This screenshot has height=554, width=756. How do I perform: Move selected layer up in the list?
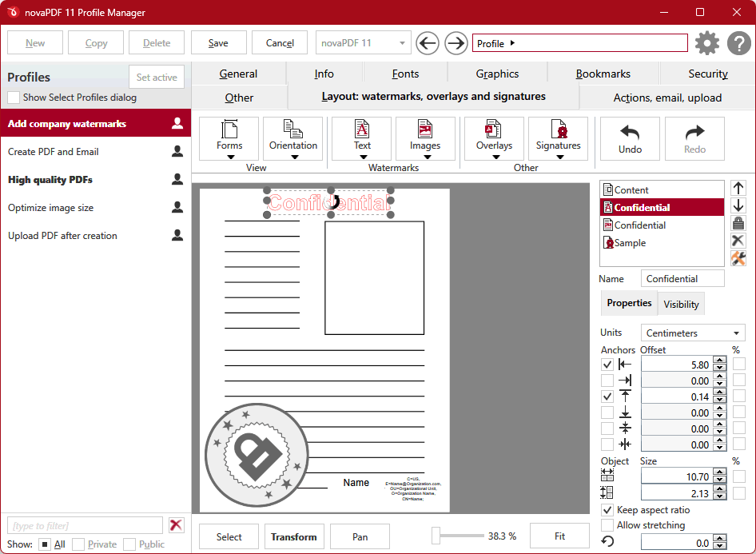(x=738, y=188)
